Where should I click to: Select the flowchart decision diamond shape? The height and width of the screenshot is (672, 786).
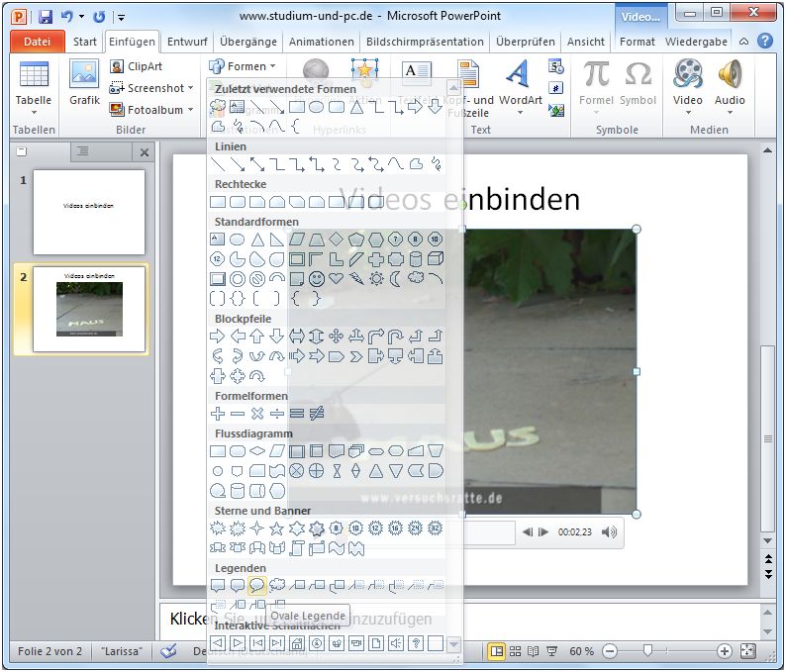257,451
